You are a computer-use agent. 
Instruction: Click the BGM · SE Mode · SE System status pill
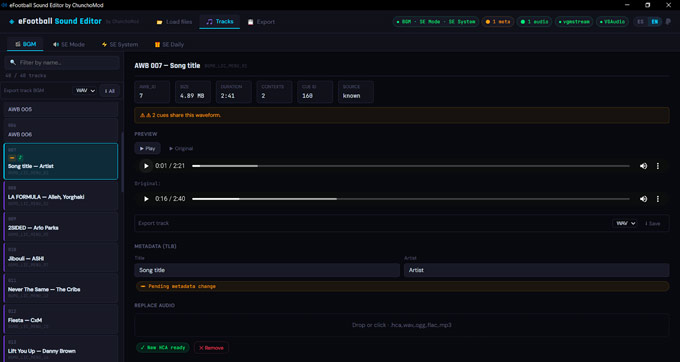pyautogui.click(x=436, y=22)
